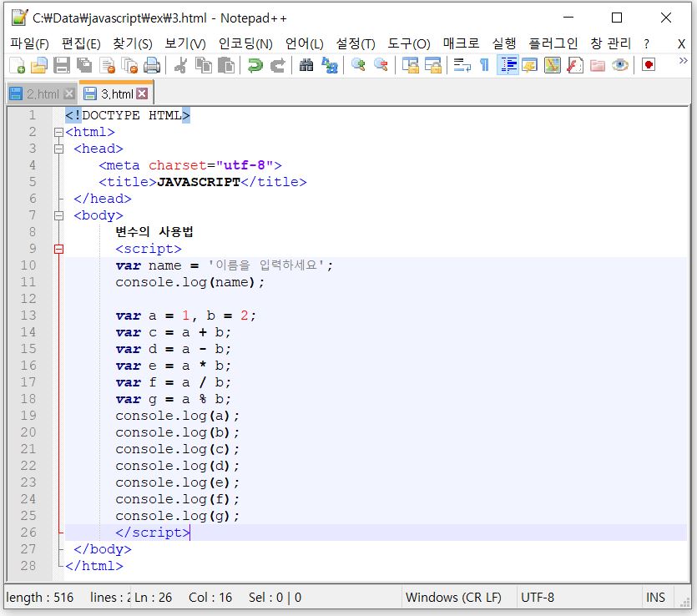Viewport: 697px width, 616px height.
Task: Close the 3.html tab with red X
Action: coord(142,93)
